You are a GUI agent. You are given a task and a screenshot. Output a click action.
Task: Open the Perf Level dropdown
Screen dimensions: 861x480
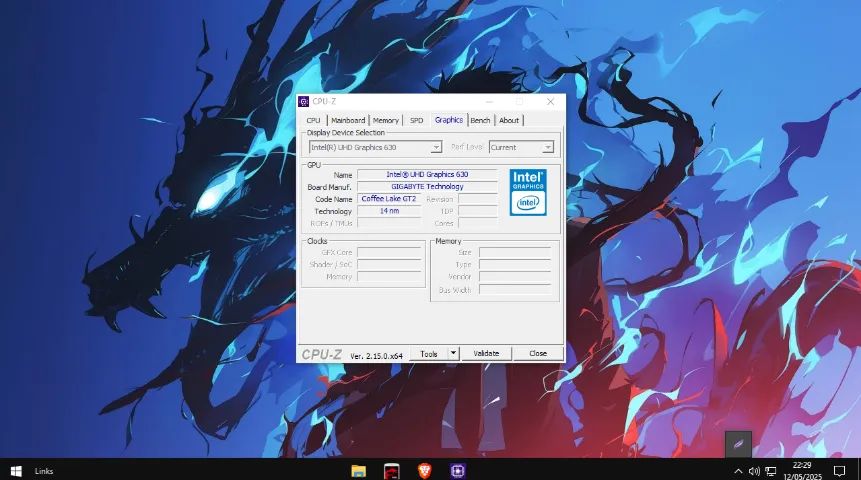click(x=521, y=147)
